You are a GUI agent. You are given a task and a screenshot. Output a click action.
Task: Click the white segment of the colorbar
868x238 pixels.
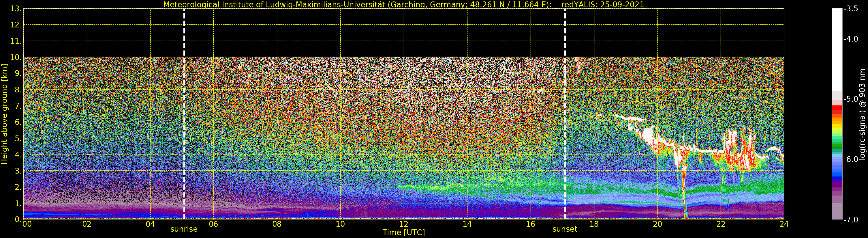[837, 50]
